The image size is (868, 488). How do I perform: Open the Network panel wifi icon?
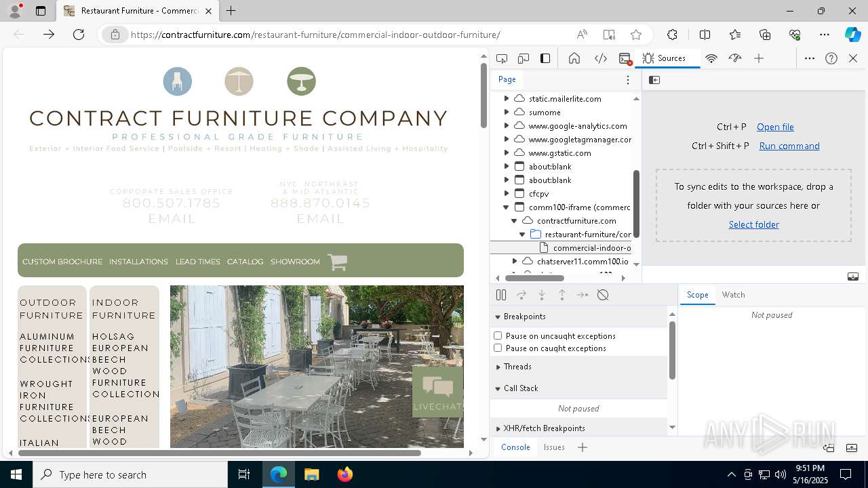point(711,58)
